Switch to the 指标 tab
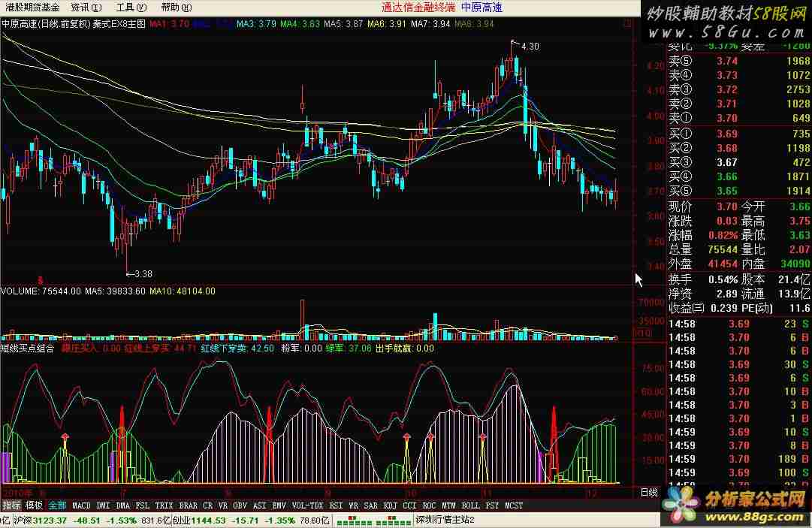812x528 pixels. coord(12,505)
